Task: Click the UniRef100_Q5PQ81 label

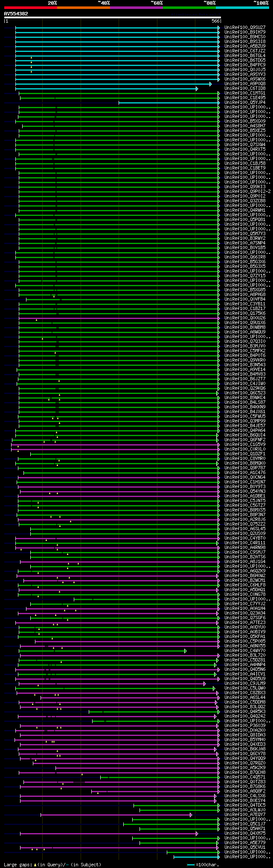Action: 245,219
